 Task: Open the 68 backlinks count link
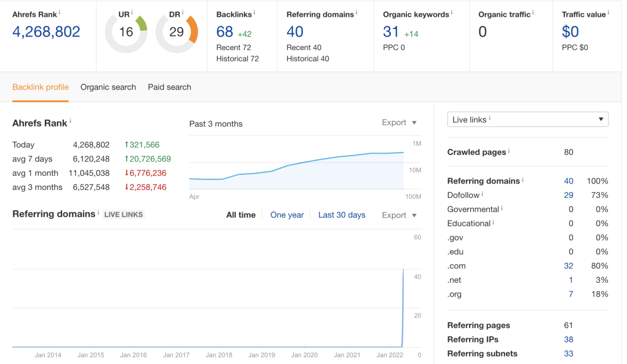tap(225, 32)
